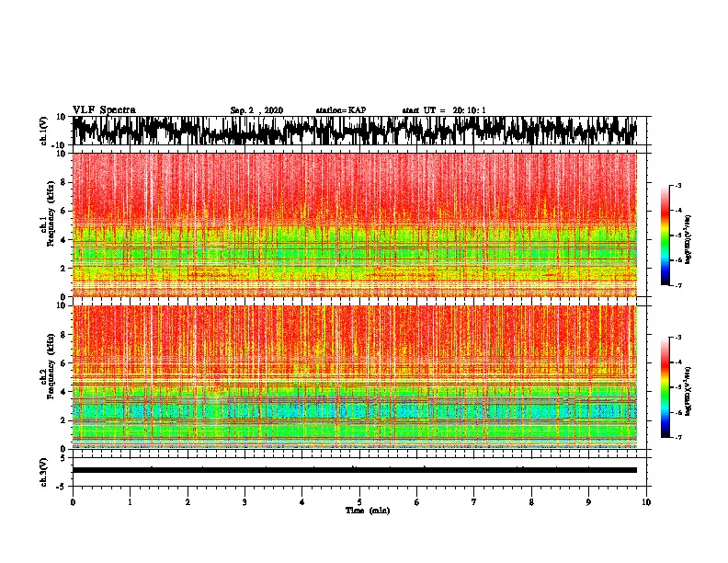Click the "-3" label on ch.2 color scale
The image size is (728, 563).
pyautogui.click(x=678, y=338)
